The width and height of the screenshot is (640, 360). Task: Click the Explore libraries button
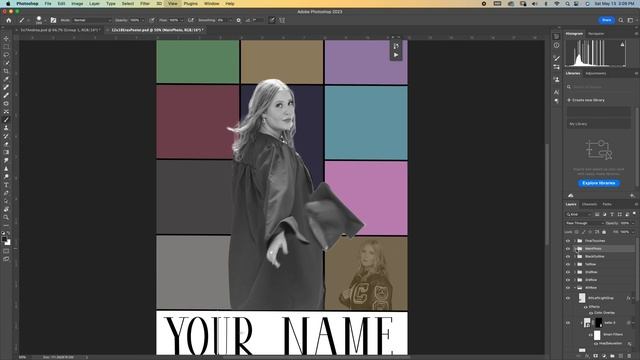click(x=599, y=183)
